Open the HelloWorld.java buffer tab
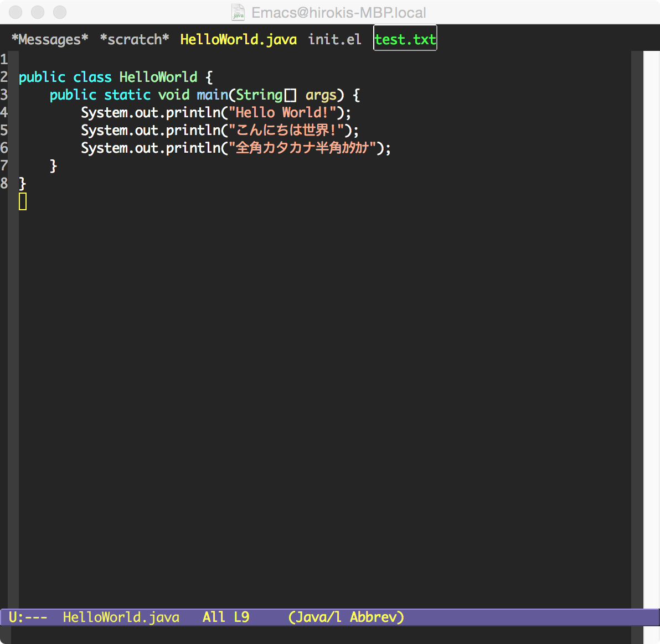This screenshot has width=660, height=644. click(238, 39)
